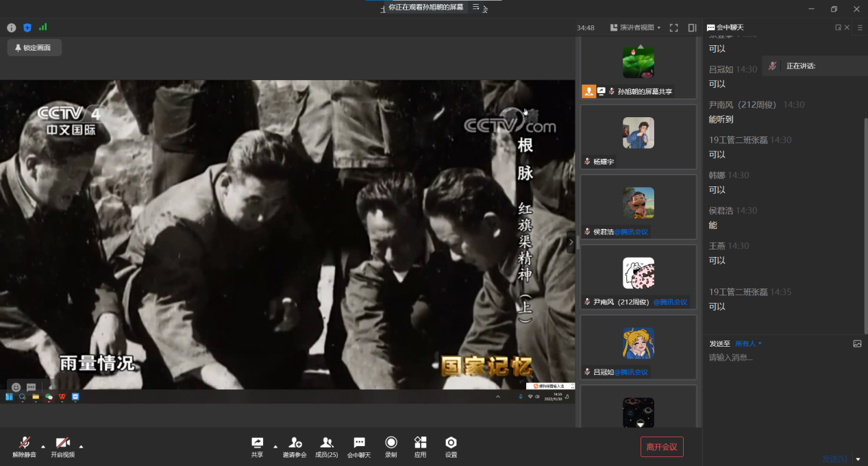Click the image icon in chat
868x466 pixels.
(857, 343)
